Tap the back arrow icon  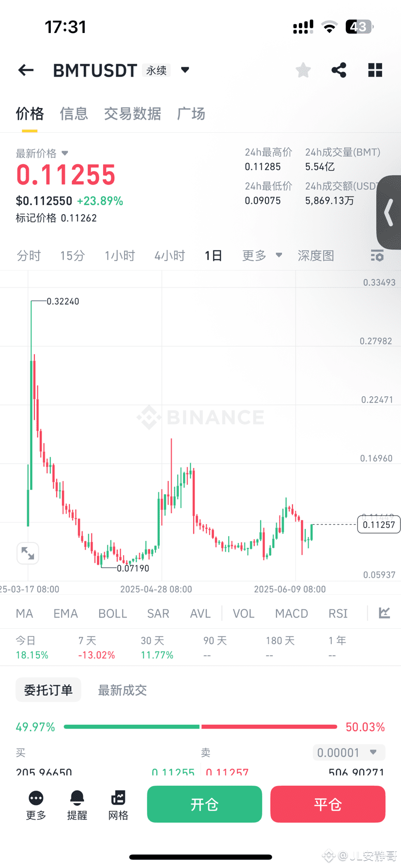click(26, 70)
